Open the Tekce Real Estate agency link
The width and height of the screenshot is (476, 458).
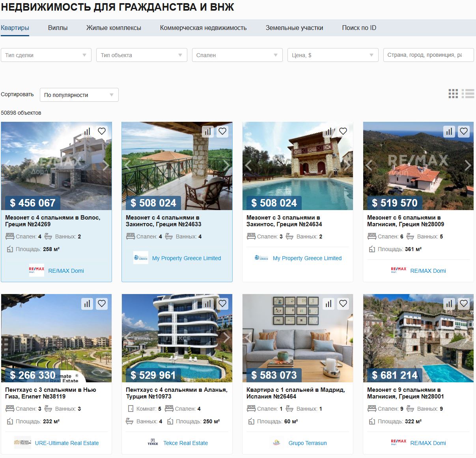click(x=186, y=443)
